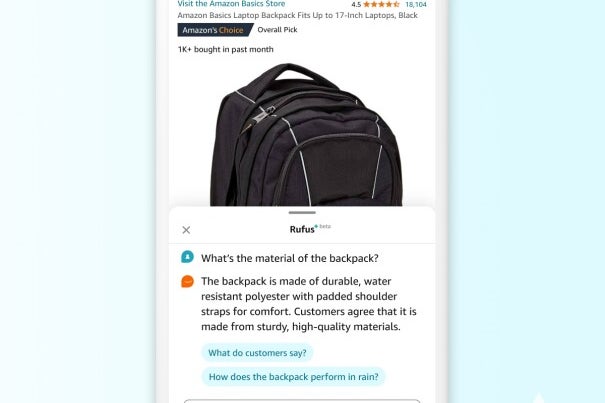Open the Visit the Amazon Basics Store link
The height and width of the screenshot is (403, 605).
pyautogui.click(x=231, y=4)
